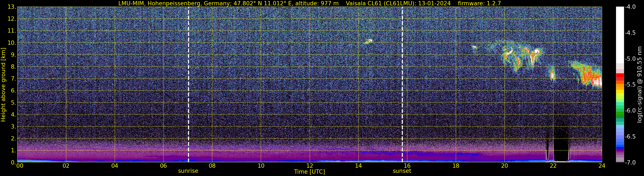Viewport: 644px width, 176px height.
Task: Click the '12' time axis tick label
Action: [310, 166]
